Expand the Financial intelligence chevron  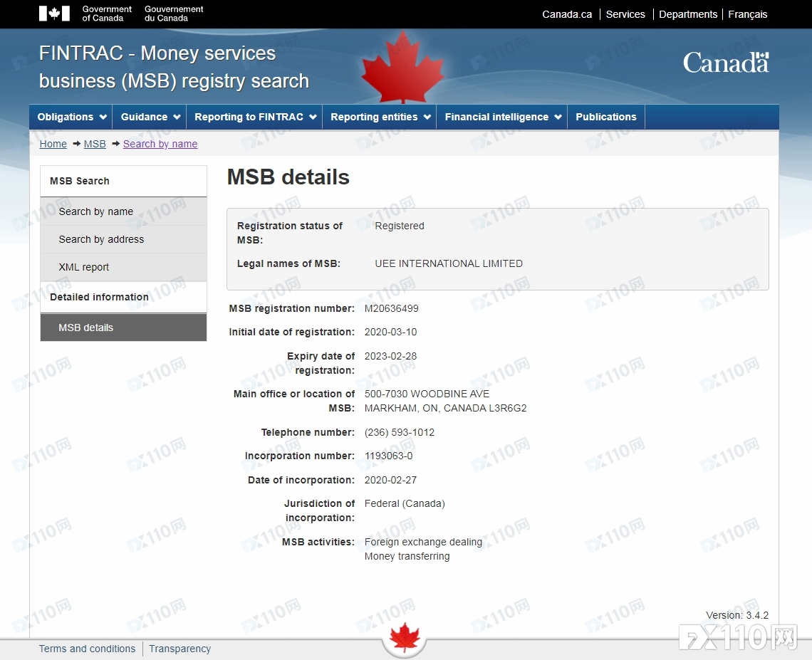click(558, 117)
